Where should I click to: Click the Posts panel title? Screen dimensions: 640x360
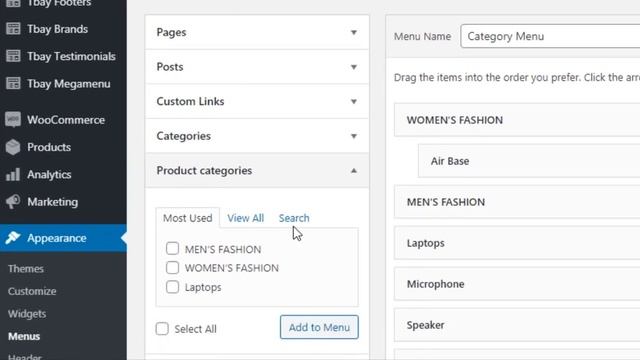170,67
